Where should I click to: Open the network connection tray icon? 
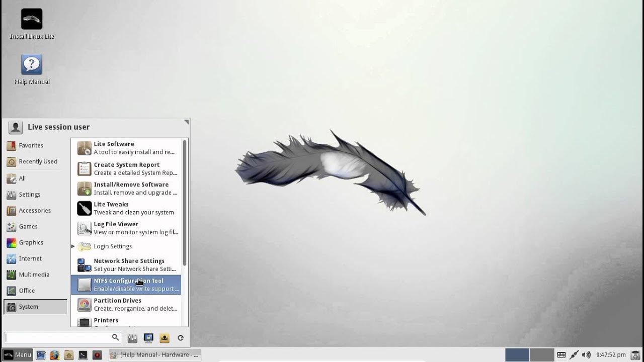(x=574, y=355)
